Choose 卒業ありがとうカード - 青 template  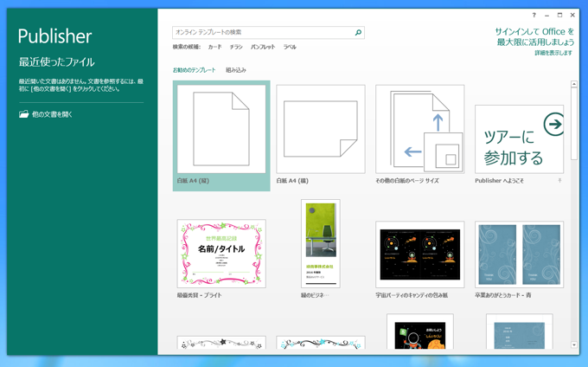click(x=519, y=260)
